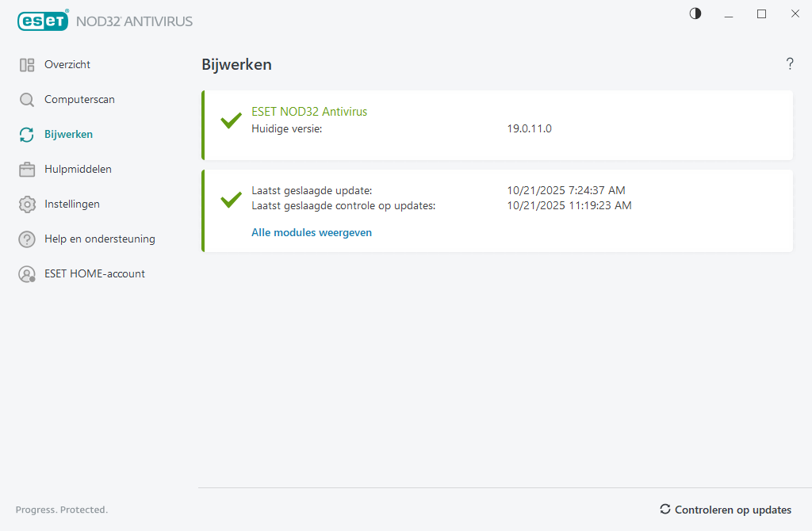Click the green checkmark beside ESET NOD32 Antivirus
The image size is (812, 531).
click(231, 120)
